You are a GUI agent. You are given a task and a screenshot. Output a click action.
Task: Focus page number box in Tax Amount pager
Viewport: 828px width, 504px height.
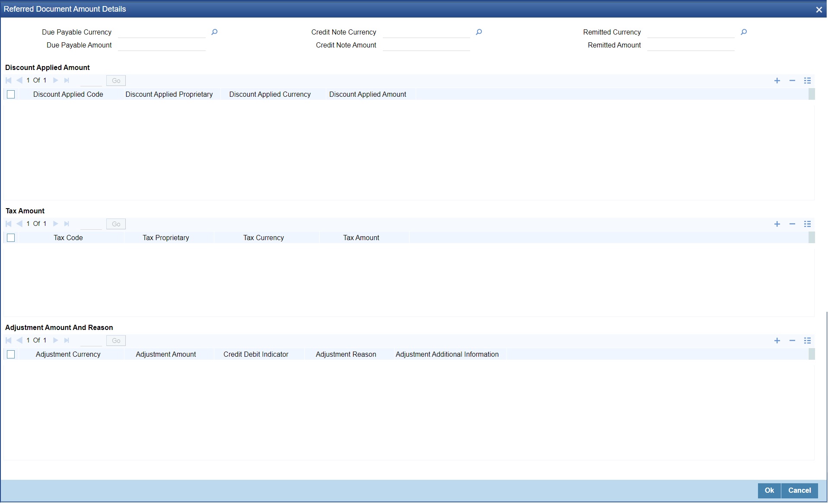click(x=91, y=224)
